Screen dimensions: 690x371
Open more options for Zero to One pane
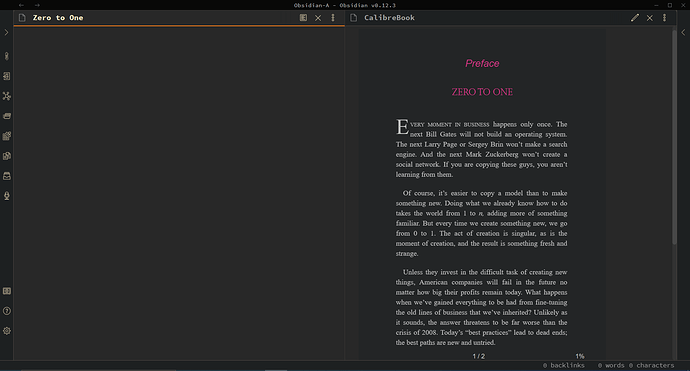point(333,18)
